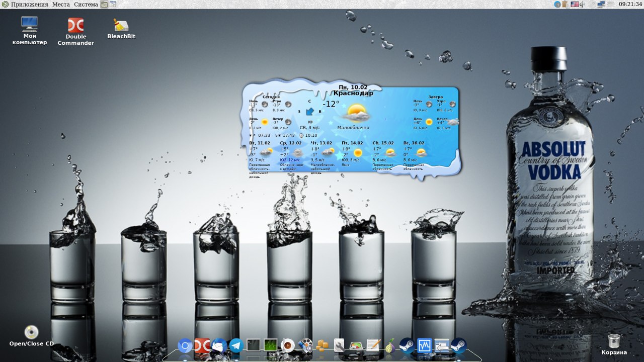Image resolution: width=644 pixels, height=362 pixels.
Task: Select the Вт, 11.02 forecast day
Action: point(260,143)
